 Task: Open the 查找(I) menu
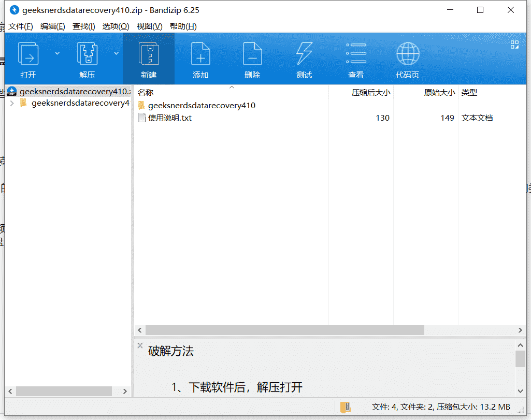click(83, 26)
